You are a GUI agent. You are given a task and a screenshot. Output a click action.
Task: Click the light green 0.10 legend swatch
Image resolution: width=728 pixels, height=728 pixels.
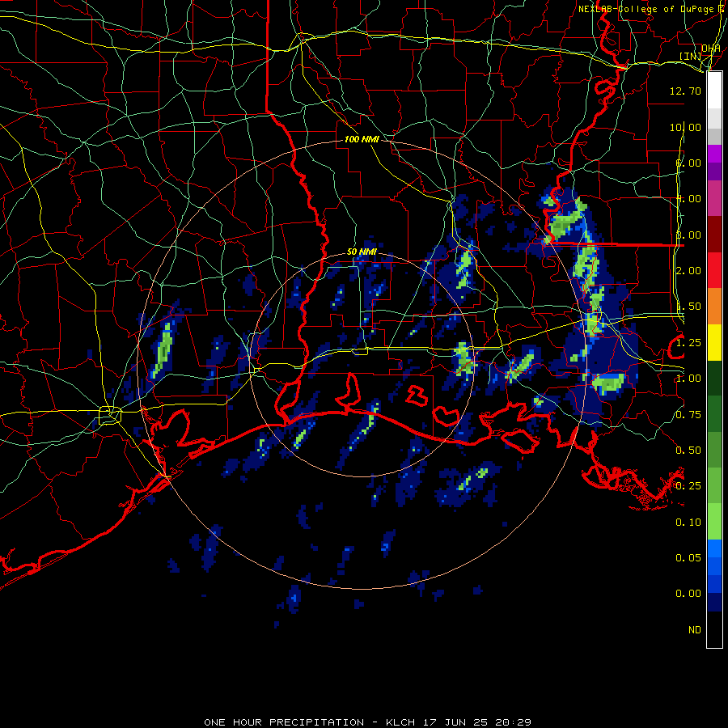point(714,522)
